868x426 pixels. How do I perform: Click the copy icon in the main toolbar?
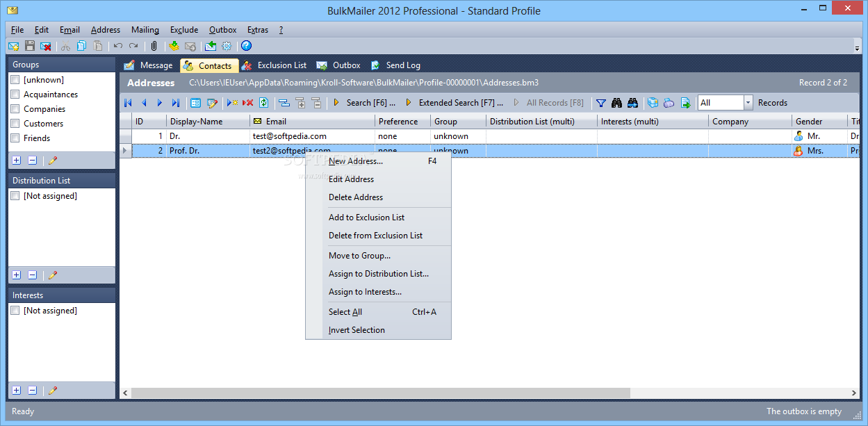(x=82, y=46)
